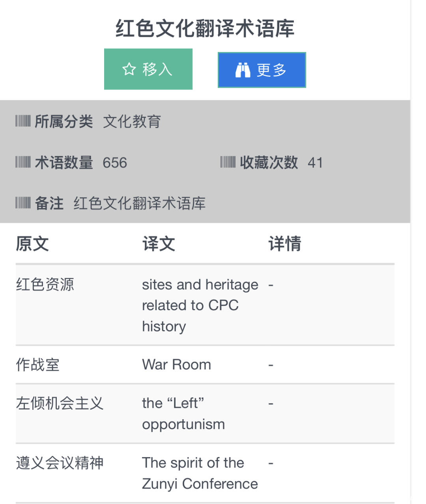Select the 左倾机会主义 source term
The width and height of the screenshot is (426, 504).
click(60, 404)
